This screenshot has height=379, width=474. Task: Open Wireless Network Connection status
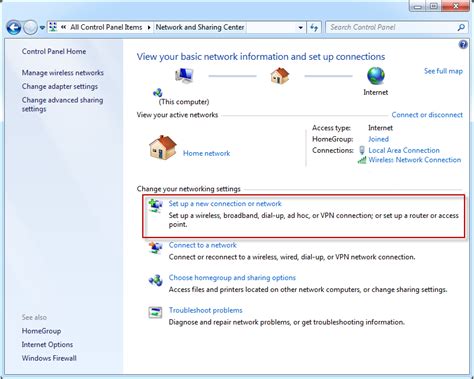[x=415, y=160]
